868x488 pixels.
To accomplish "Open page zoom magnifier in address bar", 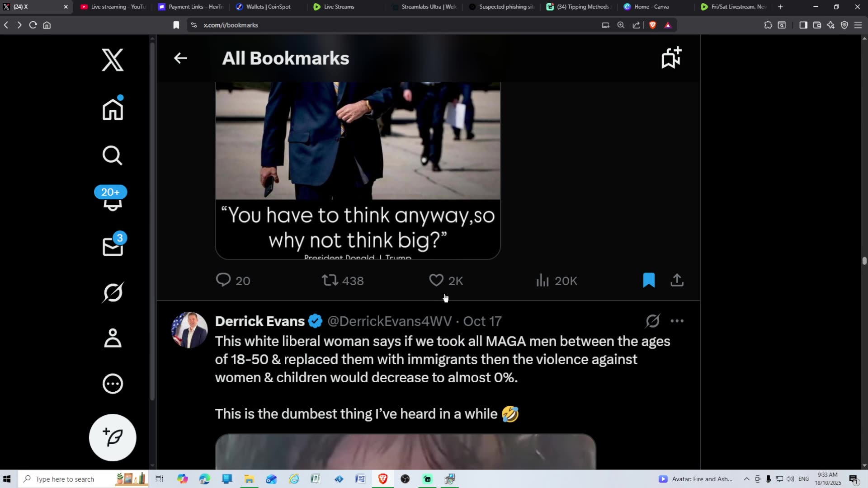I will point(621,25).
